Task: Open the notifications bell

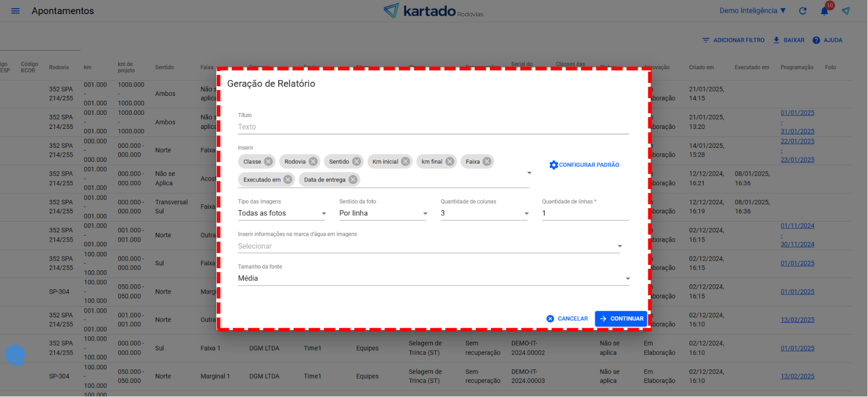Action: tap(824, 11)
